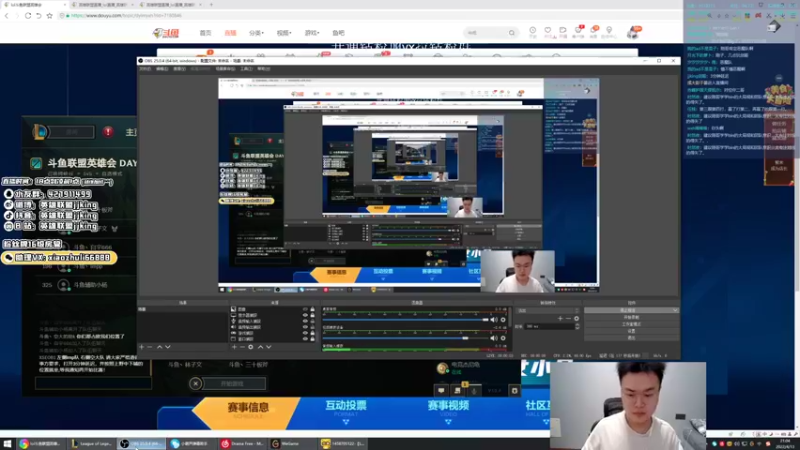Open transition properties gear icon
Image resolution: width=800 pixels, height=450 pixels.
coord(577,318)
